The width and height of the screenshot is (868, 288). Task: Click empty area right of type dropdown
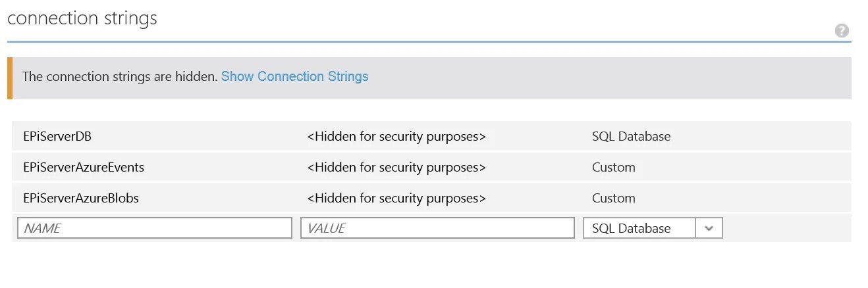tap(787, 228)
